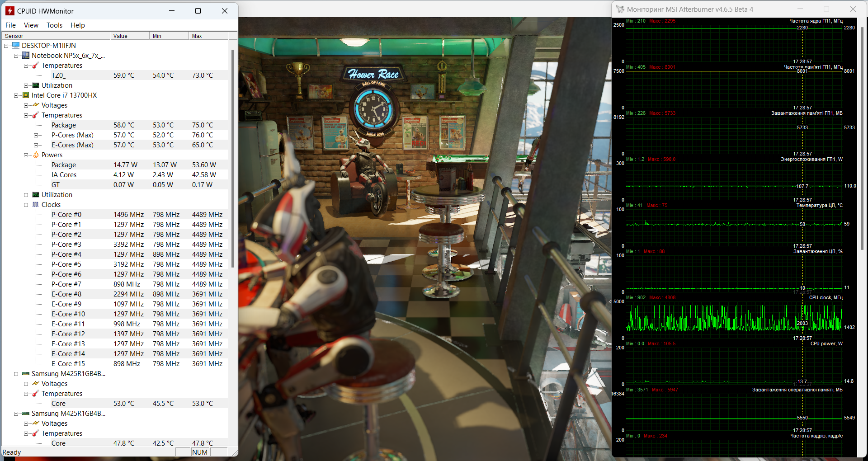The width and height of the screenshot is (868, 461).
Task: Click the Частота ядра ГП1, МГц graph label
Action: coord(816,21)
